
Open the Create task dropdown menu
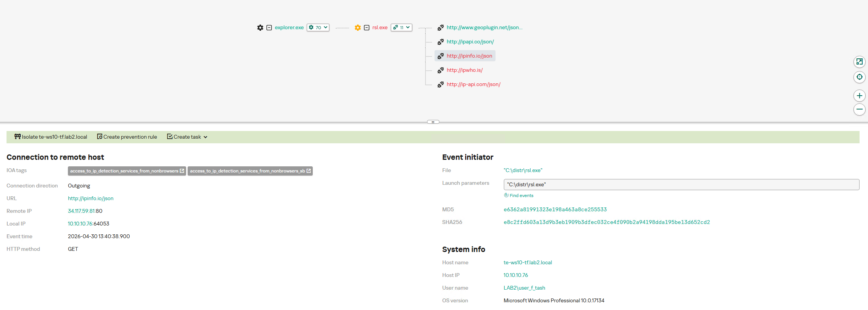187,137
